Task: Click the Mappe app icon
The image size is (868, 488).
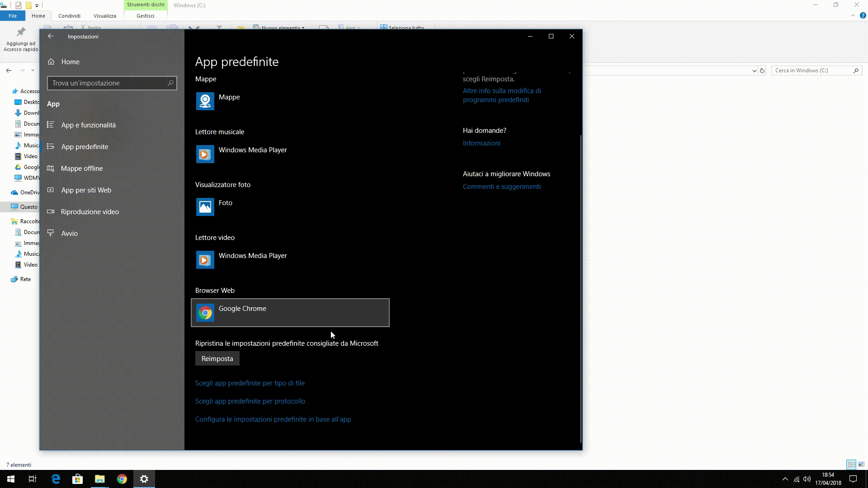Action: (x=205, y=101)
